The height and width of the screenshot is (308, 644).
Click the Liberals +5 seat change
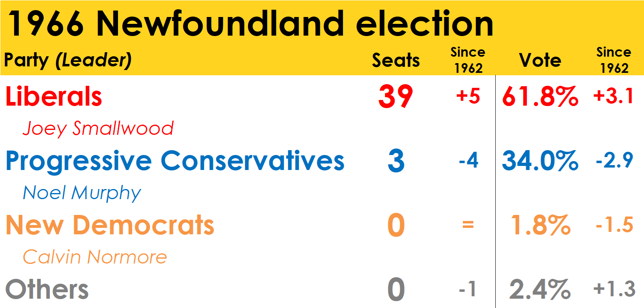click(x=468, y=97)
